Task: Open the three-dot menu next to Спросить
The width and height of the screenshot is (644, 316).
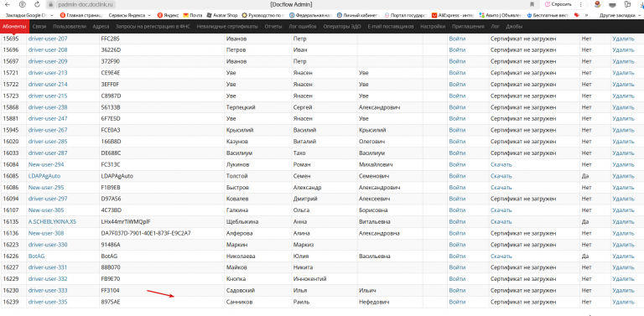Action: [x=582, y=4]
